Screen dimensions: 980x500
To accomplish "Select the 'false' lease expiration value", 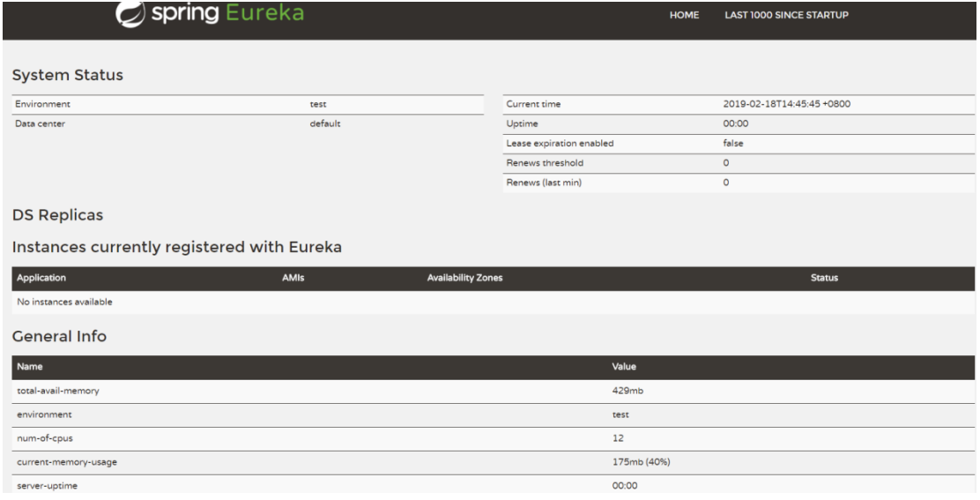I will pyautogui.click(x=733, y=144).
